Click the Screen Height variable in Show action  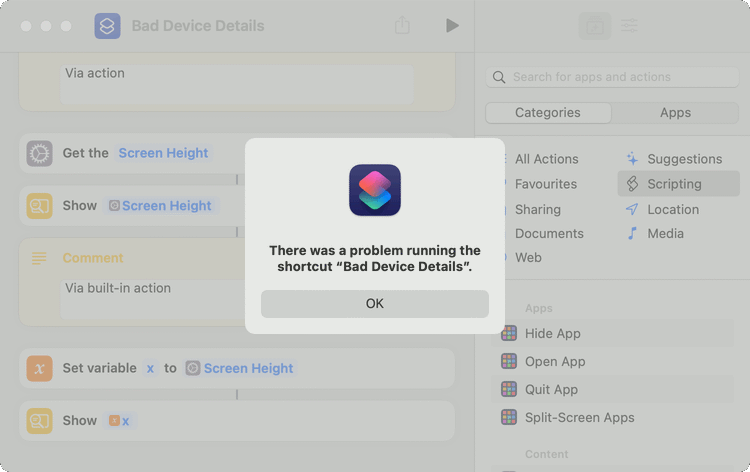(x=160, y=206)
